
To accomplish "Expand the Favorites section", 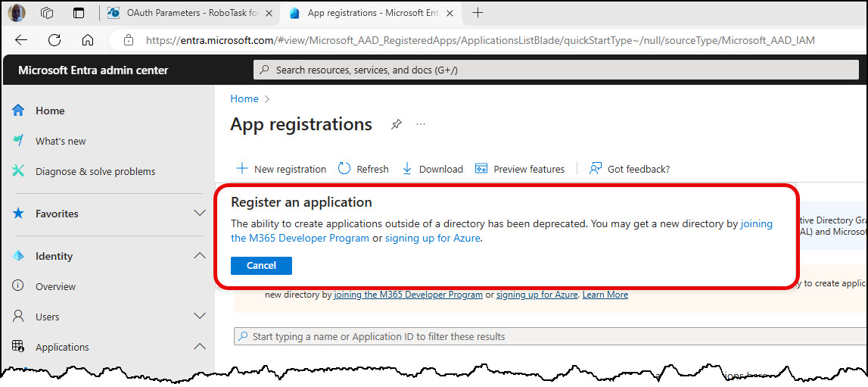I will pos(200,214).
